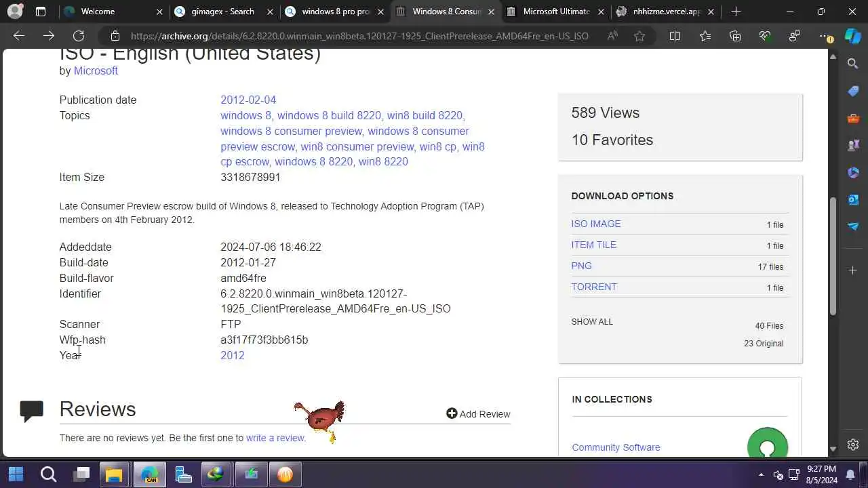Customize sidebar with plus icon
Screen dimensions: 868x488
pos(853,270)
